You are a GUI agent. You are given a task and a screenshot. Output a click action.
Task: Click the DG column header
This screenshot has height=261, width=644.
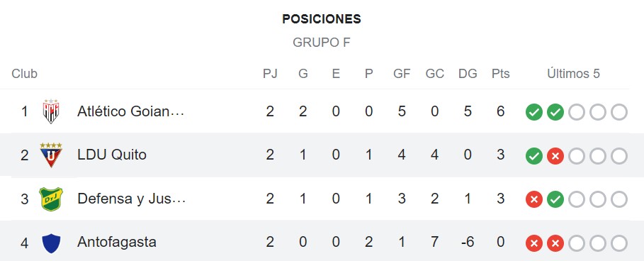[x=468, y=74]
